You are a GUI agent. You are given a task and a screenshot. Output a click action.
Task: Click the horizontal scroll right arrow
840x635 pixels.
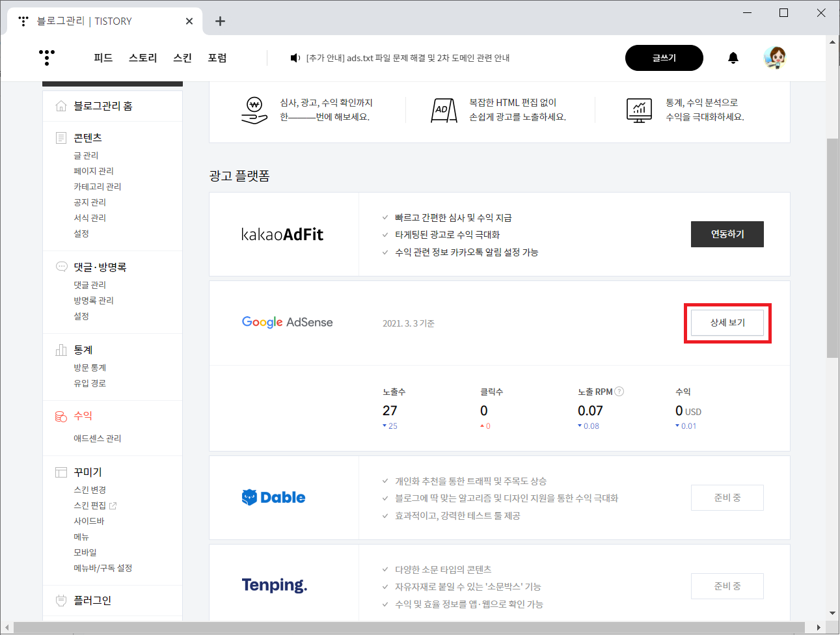click(x=819, y=628)
